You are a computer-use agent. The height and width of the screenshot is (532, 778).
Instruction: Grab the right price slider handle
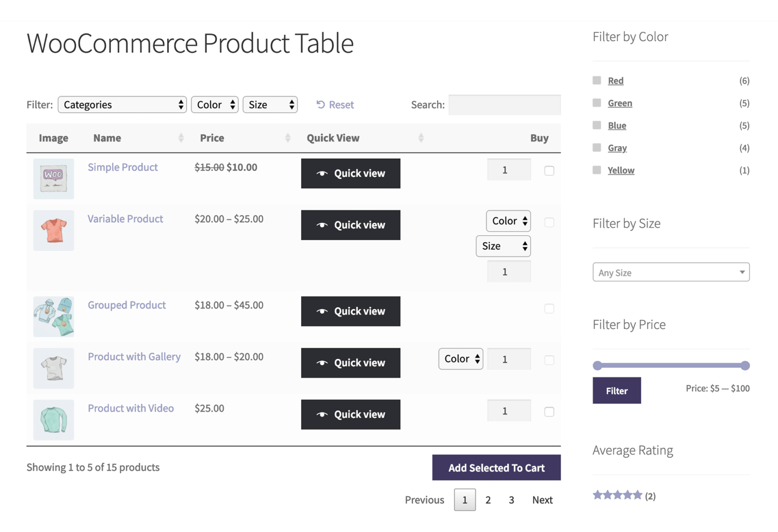tap(745, 365)
